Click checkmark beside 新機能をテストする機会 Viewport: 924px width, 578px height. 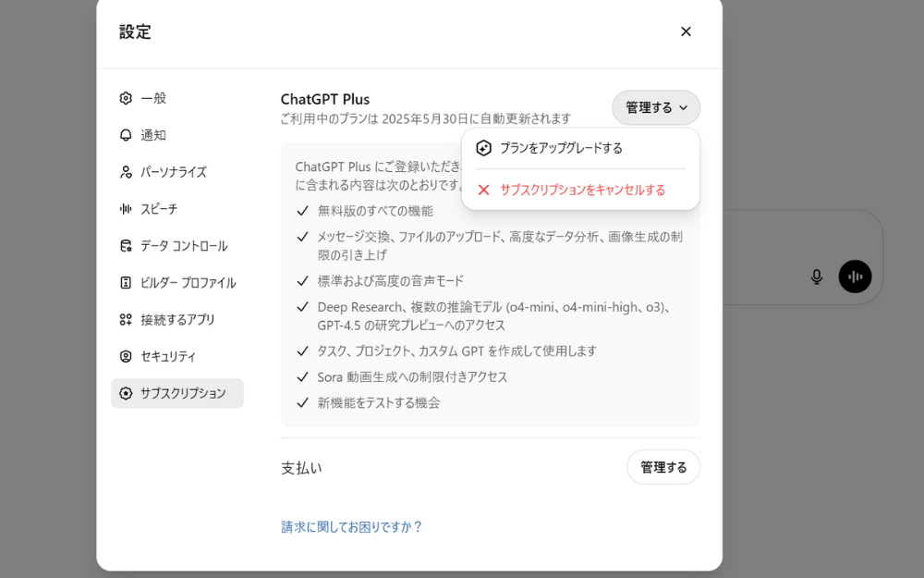[302, 403]
